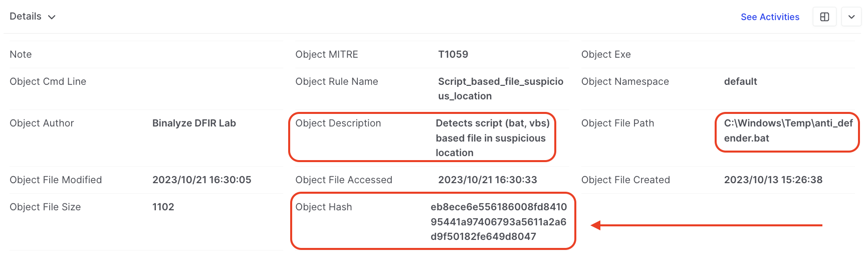Screen dimensions: 868x266
Task: Click the default namespace value
Action: pyautogui.click(x=740, y=81)
